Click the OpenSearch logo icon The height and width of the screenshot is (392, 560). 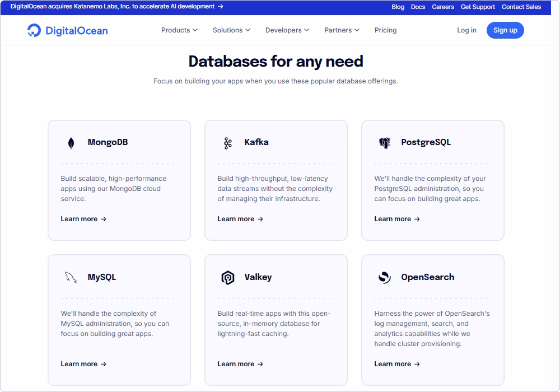[x=385, y=277]
